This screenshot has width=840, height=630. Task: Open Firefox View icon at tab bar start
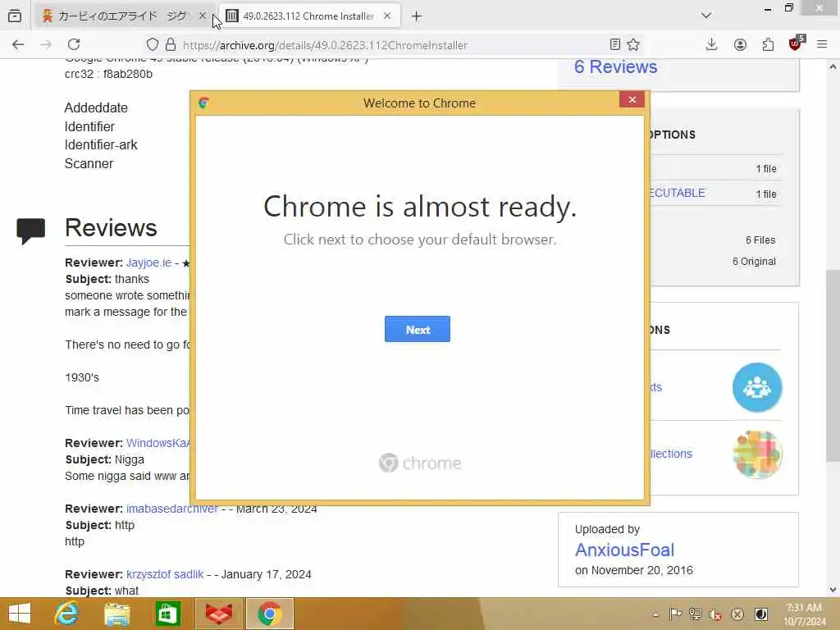click(x=15, y=16)
